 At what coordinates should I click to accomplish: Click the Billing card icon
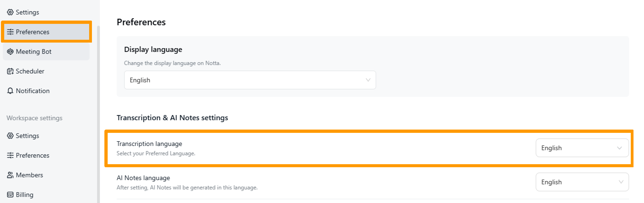10,195
